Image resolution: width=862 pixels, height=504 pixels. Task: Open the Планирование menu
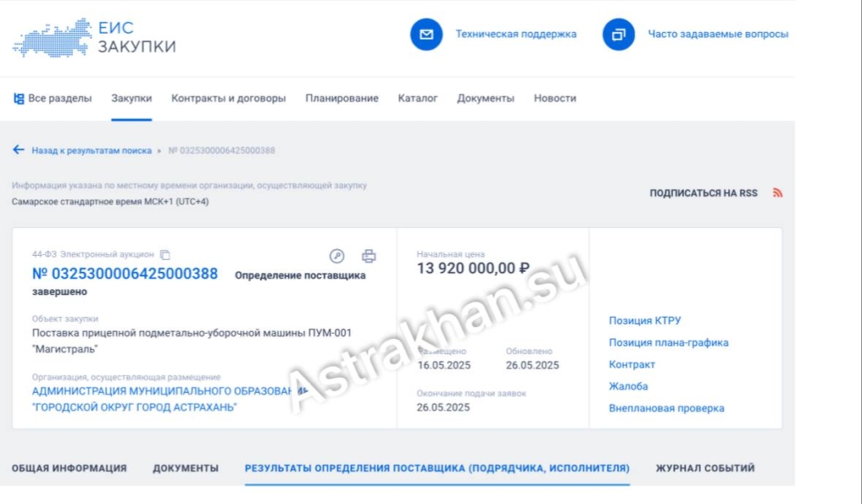pos(342,98)
